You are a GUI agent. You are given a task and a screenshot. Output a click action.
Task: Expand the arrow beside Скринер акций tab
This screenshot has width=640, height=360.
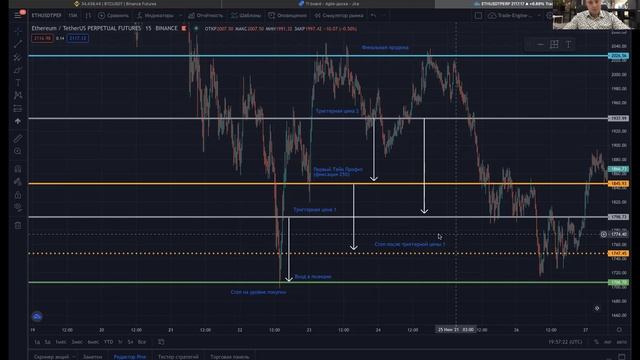[74, 357]
